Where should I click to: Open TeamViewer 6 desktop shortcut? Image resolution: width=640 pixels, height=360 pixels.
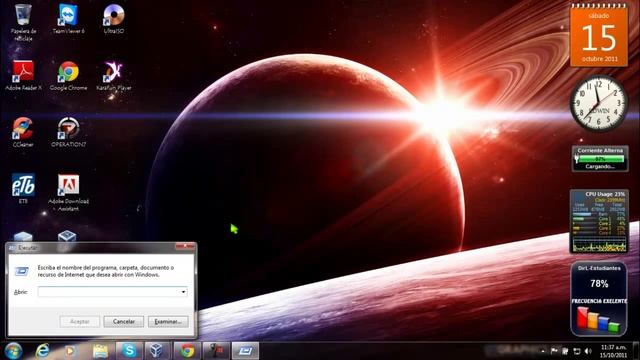pyautogui.click(x=69, y=19)
